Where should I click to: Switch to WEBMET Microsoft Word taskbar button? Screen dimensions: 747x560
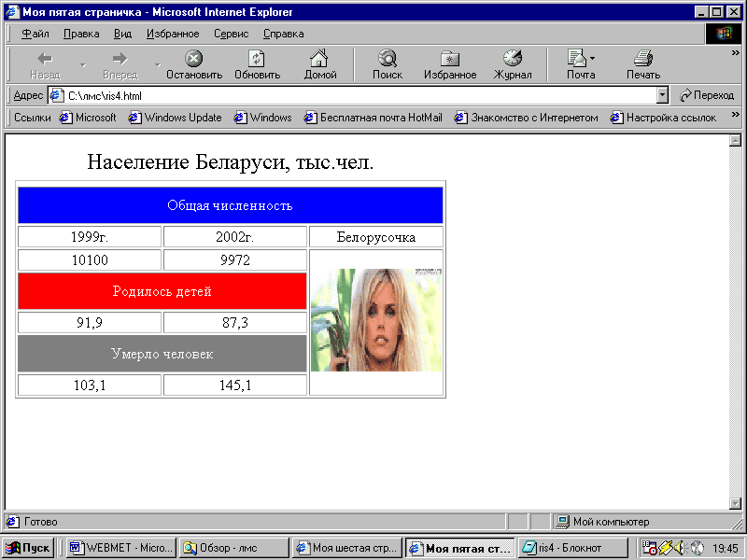pyautogui.click(x=121, y=548)
